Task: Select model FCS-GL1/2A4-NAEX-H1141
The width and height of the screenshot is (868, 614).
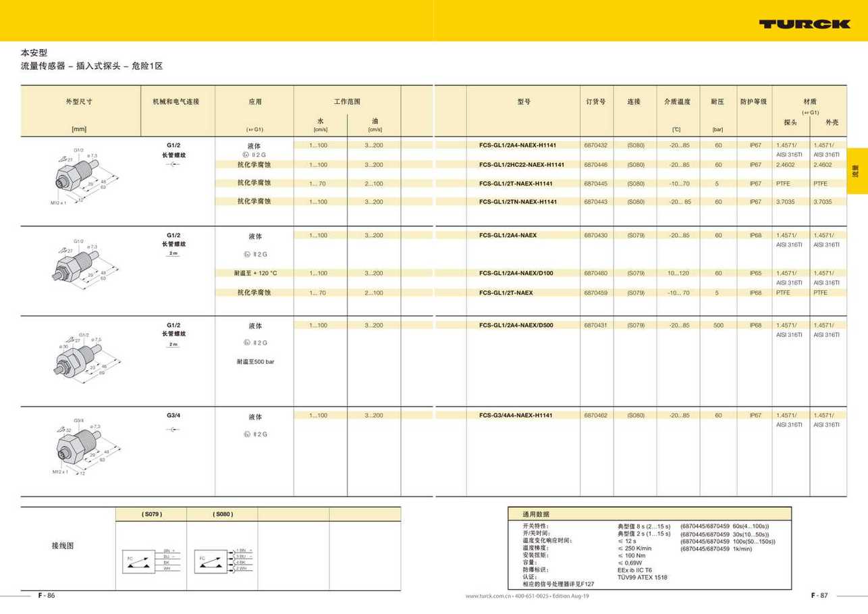Action: (517, 145)
